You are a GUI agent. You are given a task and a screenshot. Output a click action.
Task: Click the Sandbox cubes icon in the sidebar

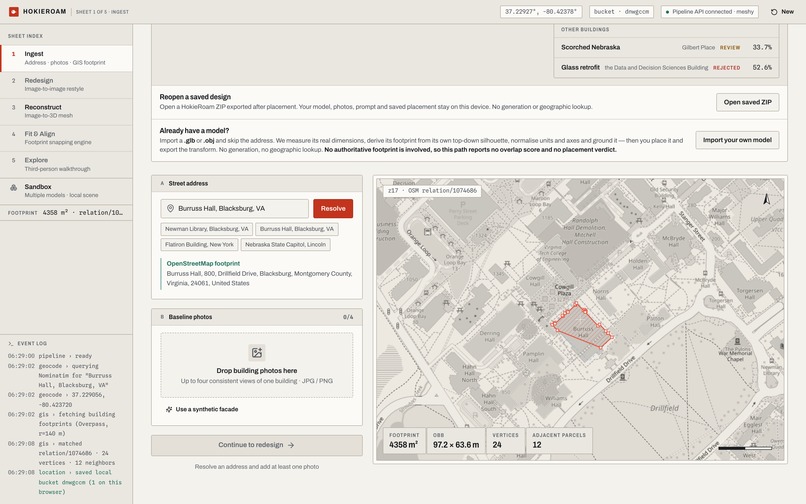pos(14,187)
